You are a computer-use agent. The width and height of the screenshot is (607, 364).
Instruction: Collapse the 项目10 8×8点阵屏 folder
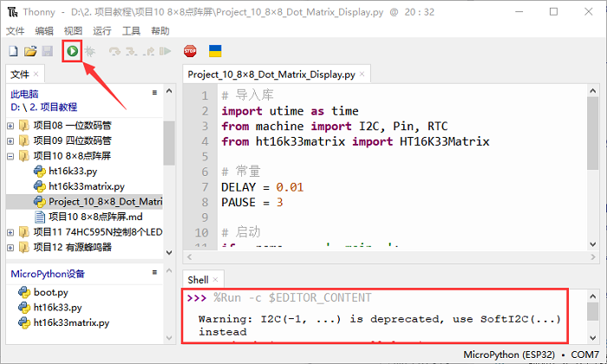tap(10, 157)
